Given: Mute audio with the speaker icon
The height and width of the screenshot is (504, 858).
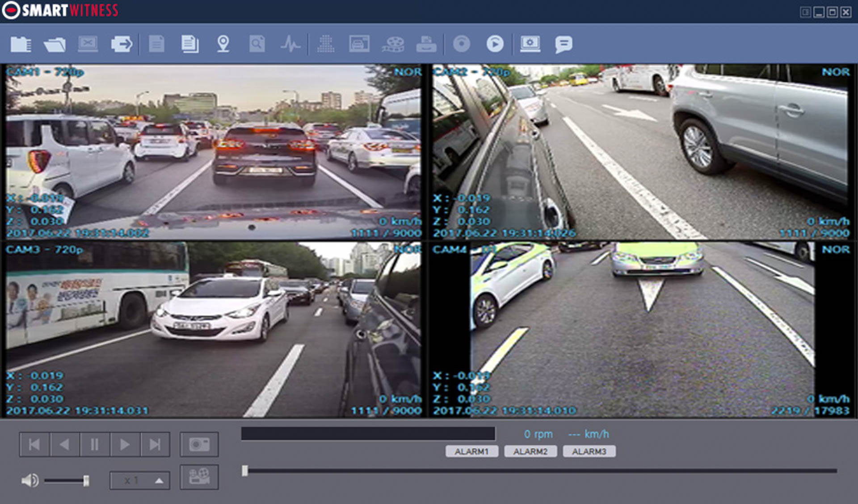Looking at the screenshot, I should pos(30,481).
